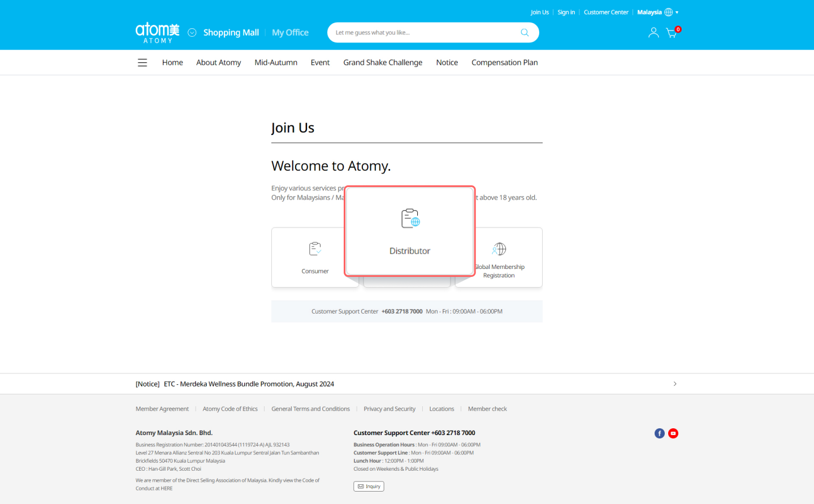Click Atomy Malaysia Sdn. Bhd. footer text
This screenshot has width=814, height=504.
[x=174, y=433]
